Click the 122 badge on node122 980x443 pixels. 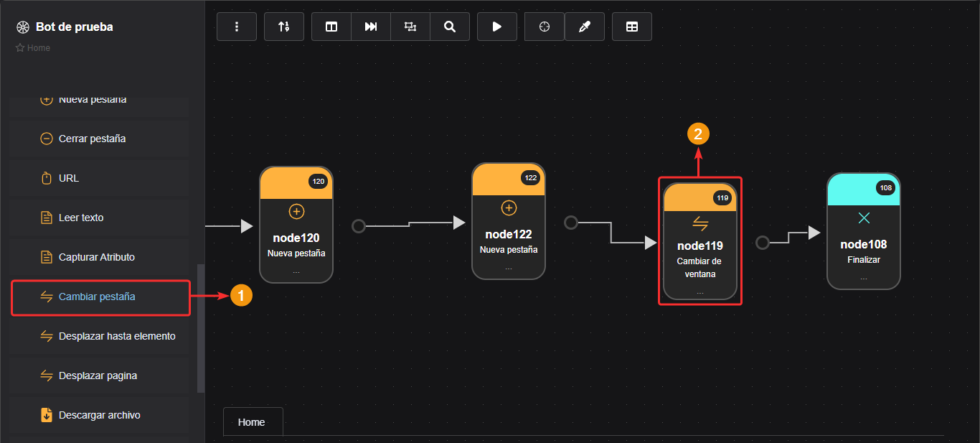pyautogui.click(x=531, y=177)
